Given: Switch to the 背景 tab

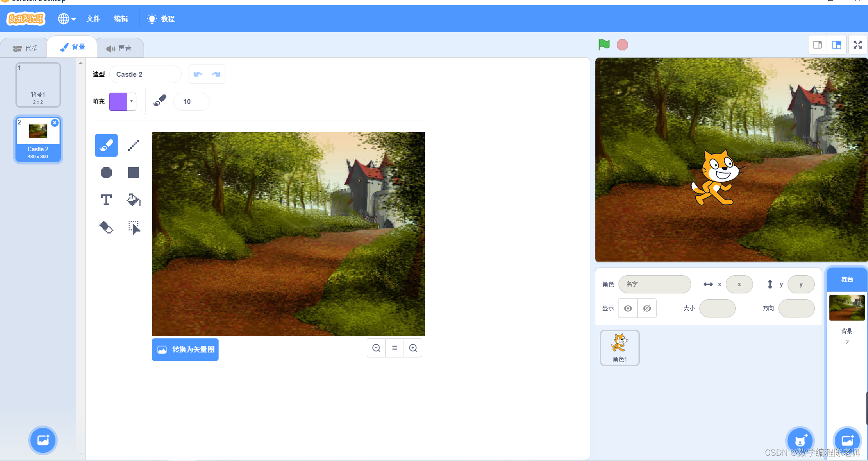Looking at the screenshot, I should pyautogui.click(x=72, y=47).
